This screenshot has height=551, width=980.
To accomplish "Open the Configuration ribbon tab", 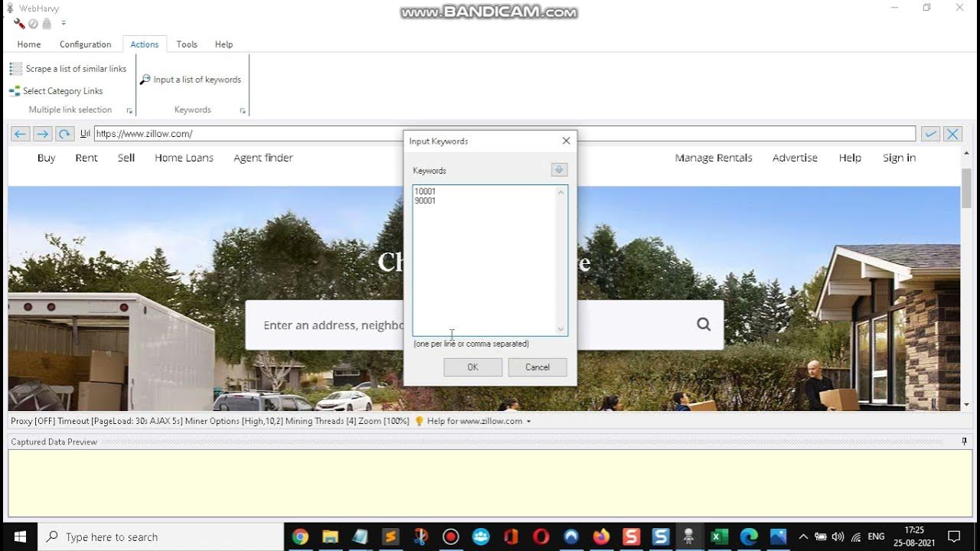I will (85, 44).
